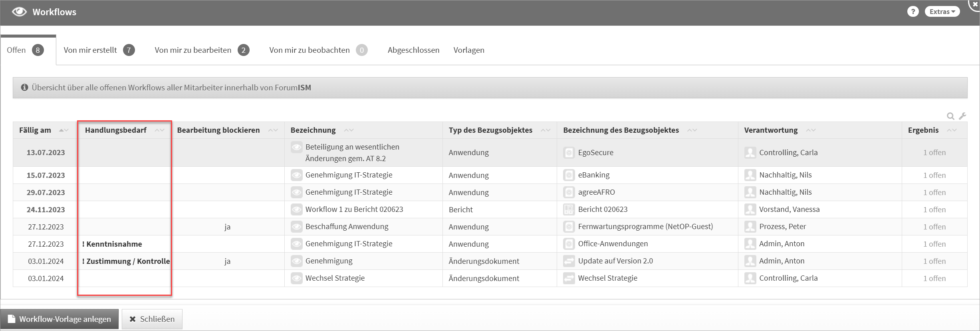This screenshot has height=331, width=980.
Task: Sort by Verantwortung column arrows
Action: pyautogui.click(x=811, y=130)
